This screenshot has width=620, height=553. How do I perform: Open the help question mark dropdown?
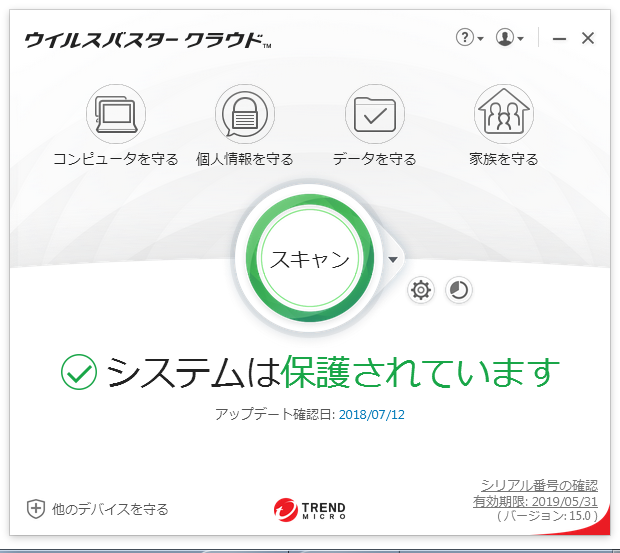[x=469, y=38]
